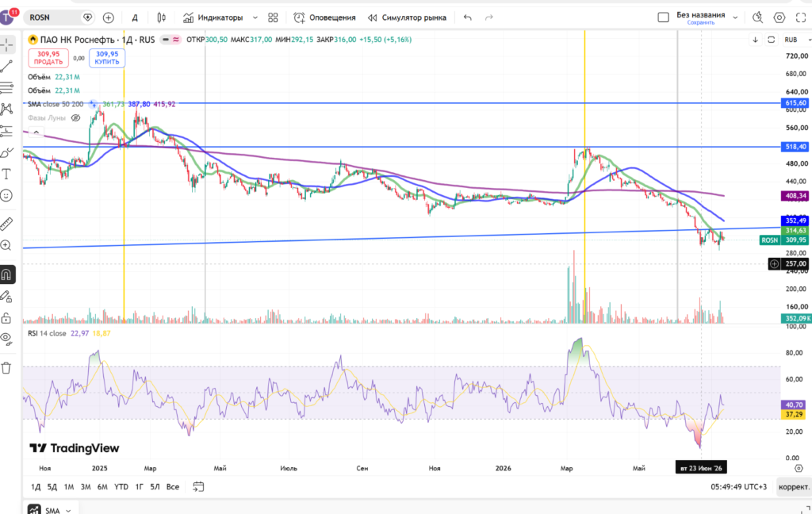Click the RSI 14 close legend
This screenshot has height=514, width=812.
[x=47, y=333]
